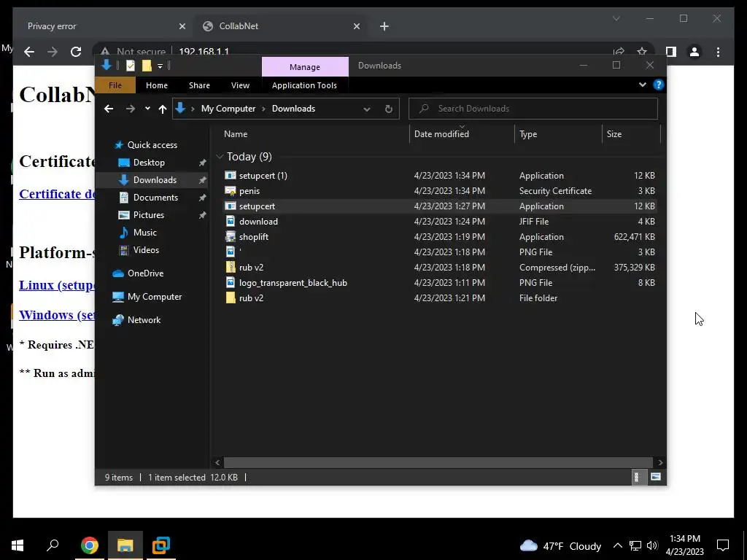
Task: Expand the ribbon with the chevron
Action: 643,85
